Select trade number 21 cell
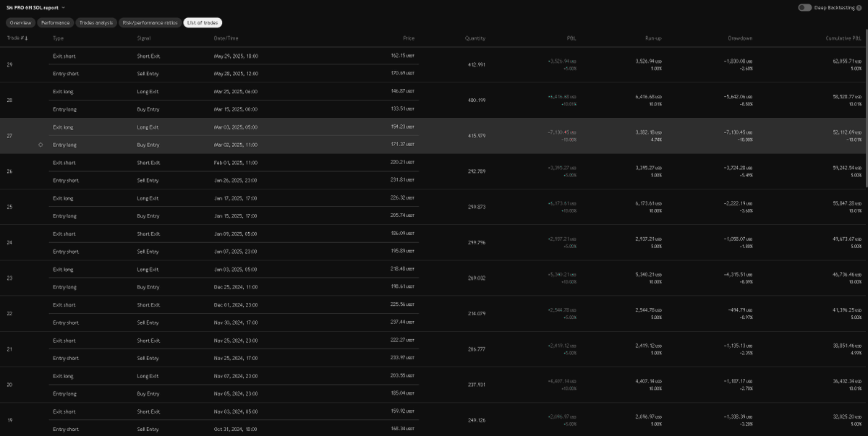868x436 pixels. pos(9,349)
